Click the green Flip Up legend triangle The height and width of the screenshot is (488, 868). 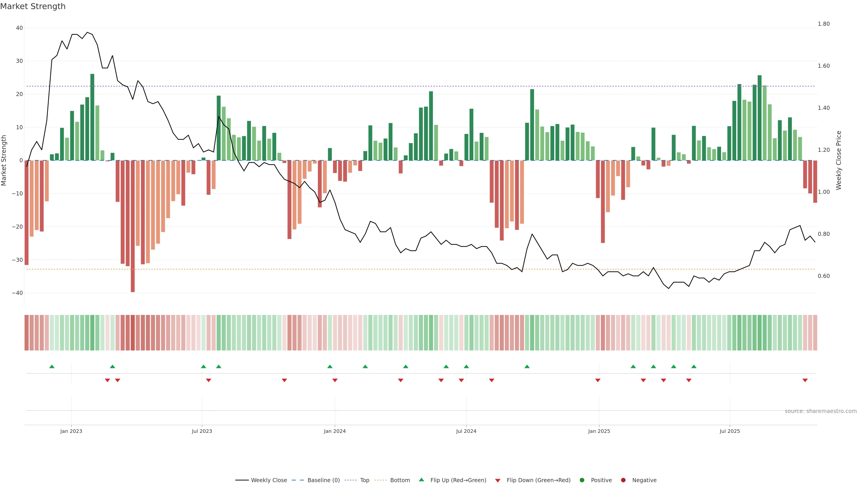pos(421,480)
